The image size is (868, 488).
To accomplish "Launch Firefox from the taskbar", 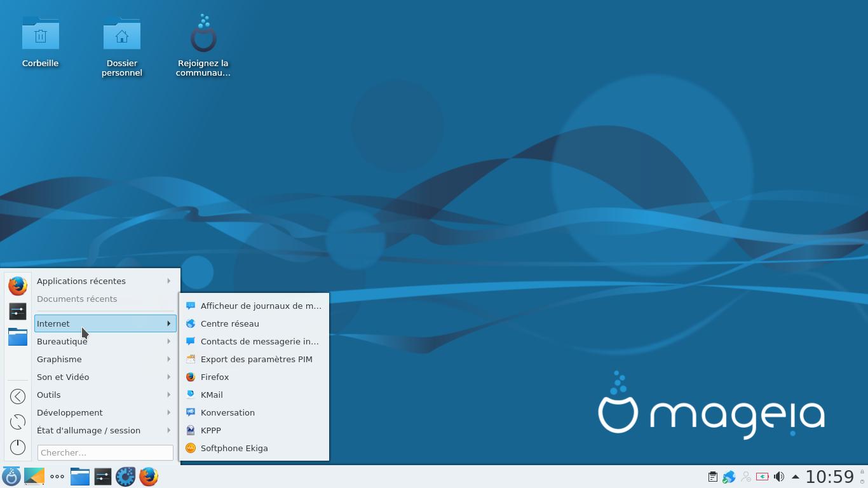I will click(149, 477).
